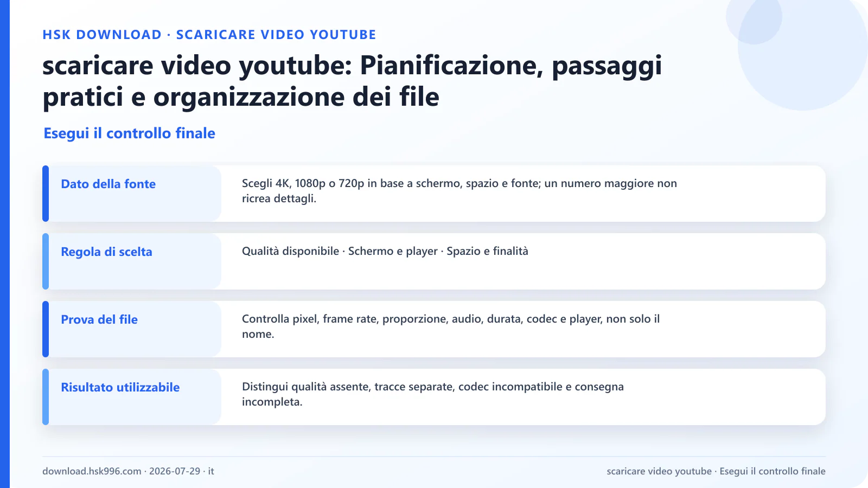Viewport: 868px width, 488px height.
Task: Select the 'Risultato utilizzabile' card label
Action: coord(120,387)
